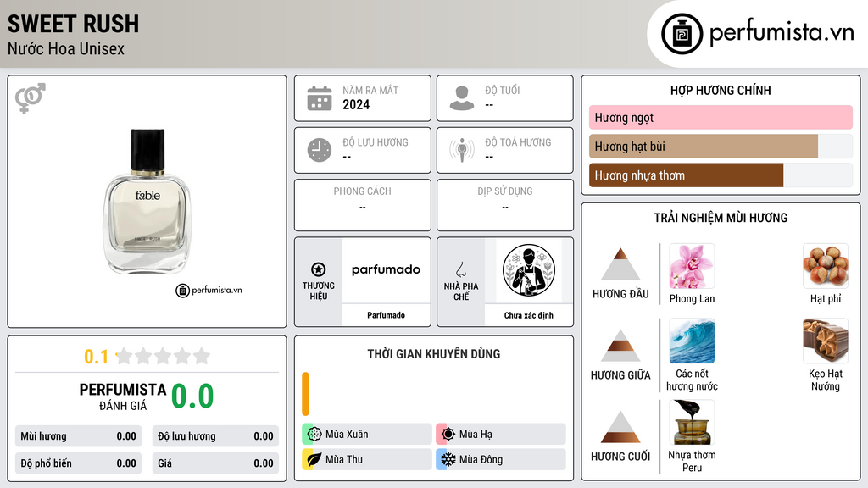Screen dimensions: 868x488
Task: Click the sillage icon for Độ toả hương
Action: coord(462,150)
